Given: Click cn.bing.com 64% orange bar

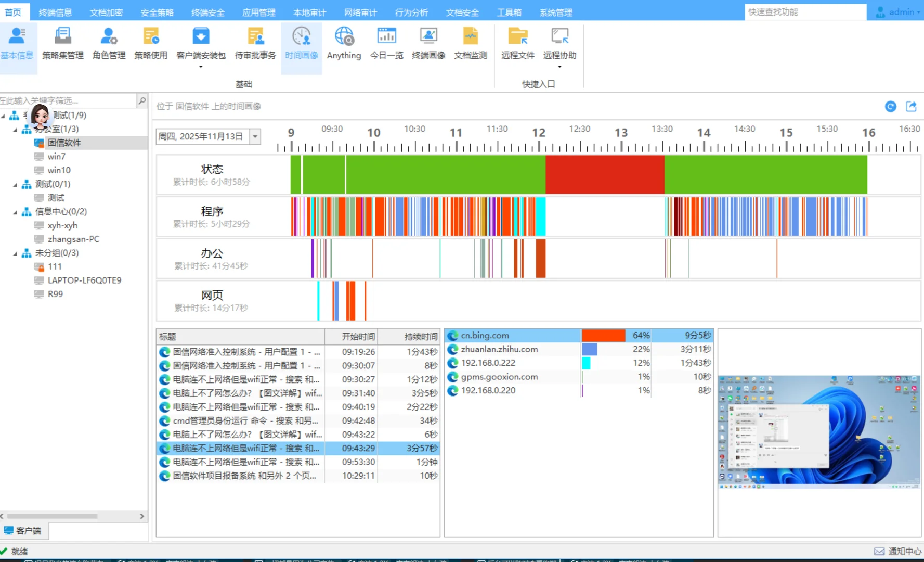Looking at the screenshot, I should (603, 336).
